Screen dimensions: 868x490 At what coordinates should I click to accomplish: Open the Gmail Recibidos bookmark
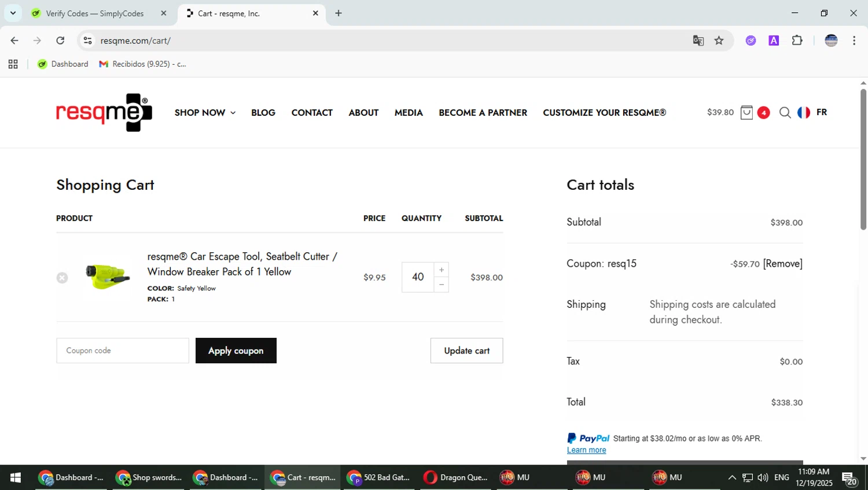click(x=142, y=64)
